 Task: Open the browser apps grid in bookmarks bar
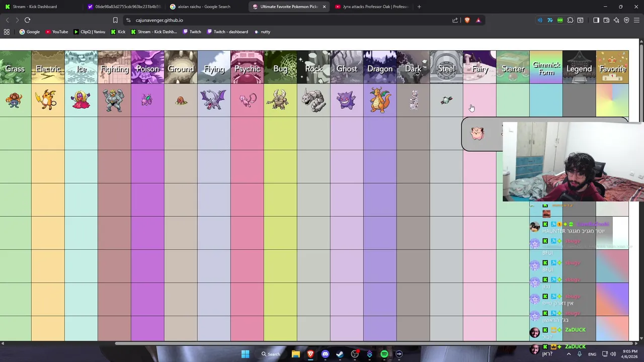pos(7,32)
